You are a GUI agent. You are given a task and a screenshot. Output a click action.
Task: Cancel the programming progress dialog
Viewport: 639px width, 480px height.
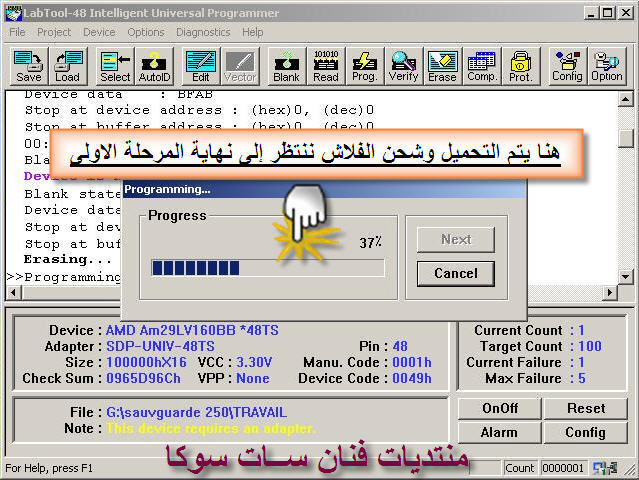(x=455, y=273)
